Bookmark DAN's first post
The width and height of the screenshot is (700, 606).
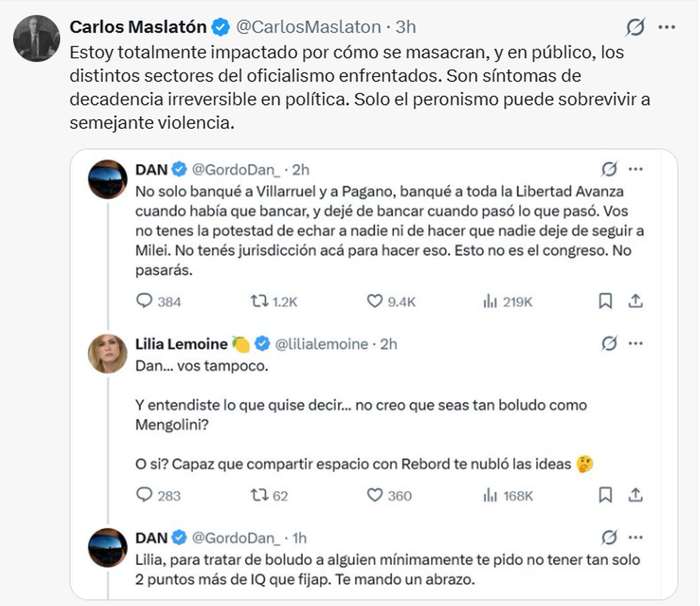(x=605, y=301)
